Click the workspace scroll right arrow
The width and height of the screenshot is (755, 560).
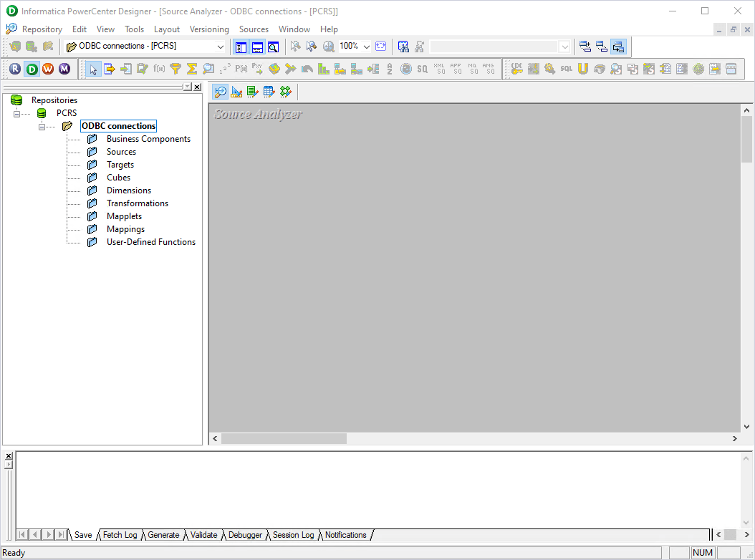pyautogui.click(x=734, y=439)
